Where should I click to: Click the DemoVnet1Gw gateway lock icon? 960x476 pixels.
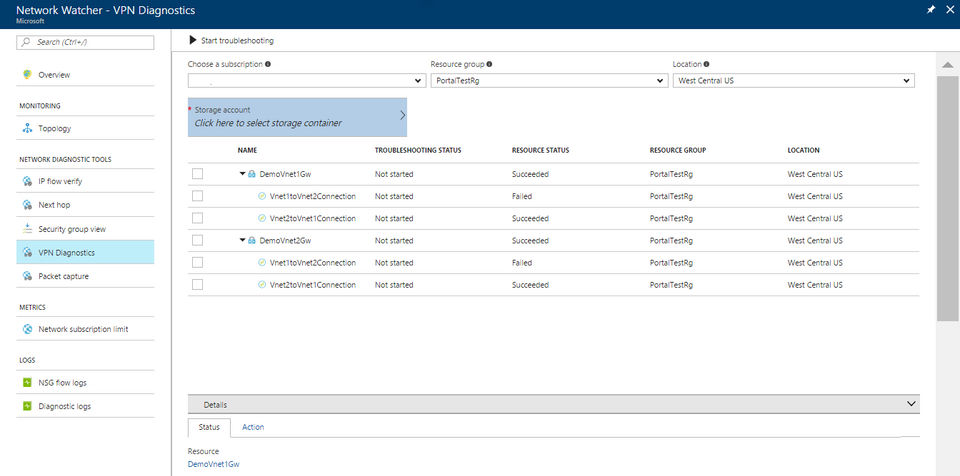(252, 174)
